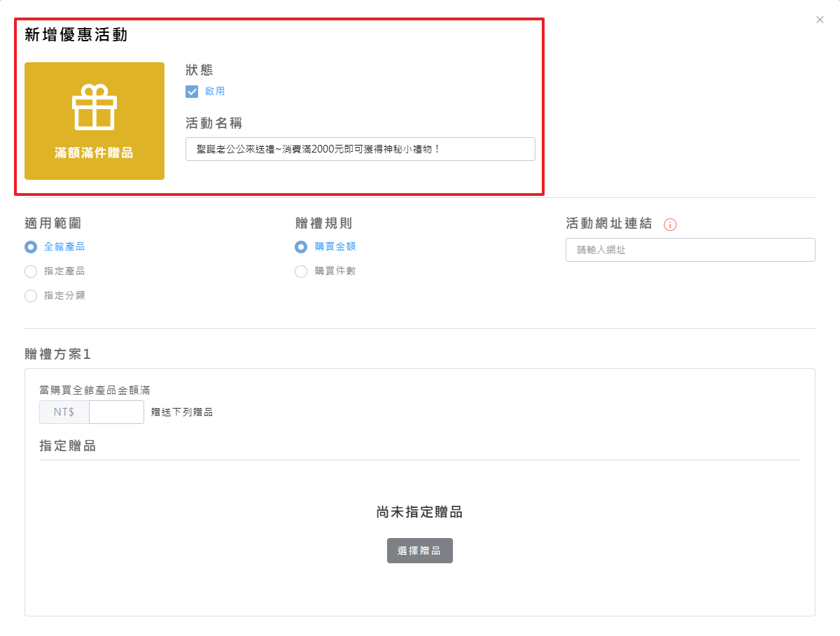
Task: Click the NT$ currency prefix box
Action: click(64, 412)
